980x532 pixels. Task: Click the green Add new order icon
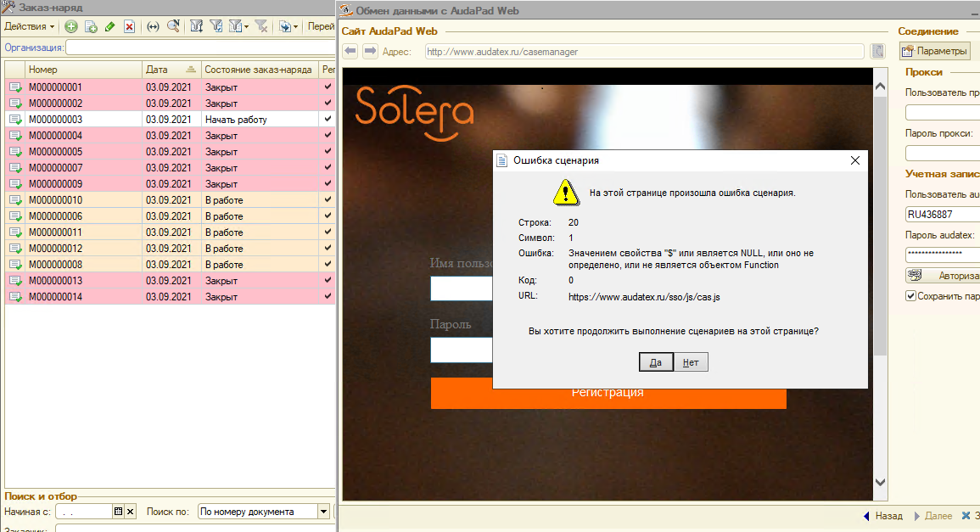[71, 26]
